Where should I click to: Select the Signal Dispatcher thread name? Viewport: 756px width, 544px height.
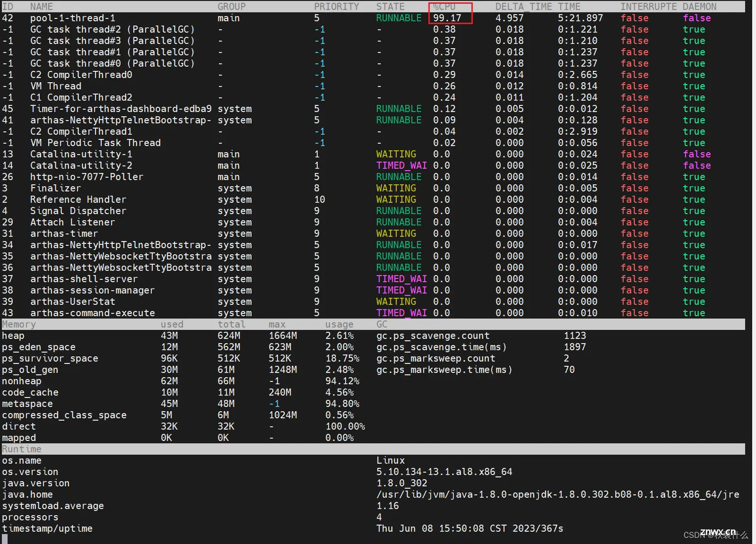tap(78, 211)
